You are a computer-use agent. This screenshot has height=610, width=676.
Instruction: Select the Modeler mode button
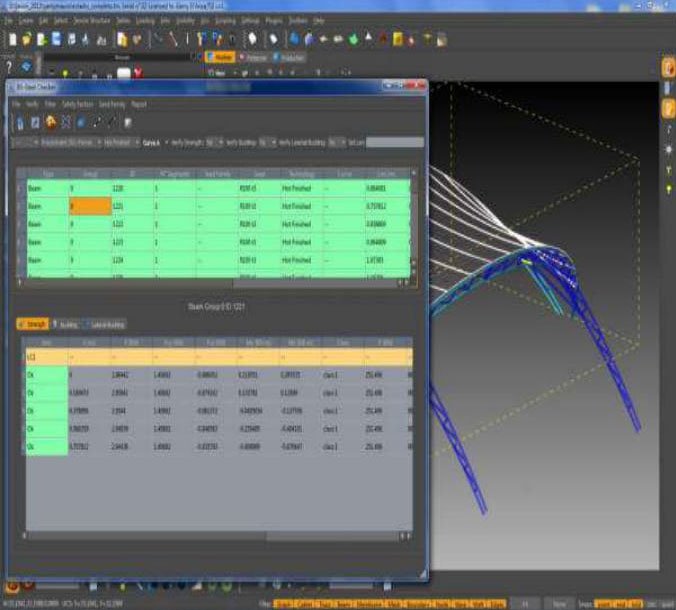pos(218,57)
